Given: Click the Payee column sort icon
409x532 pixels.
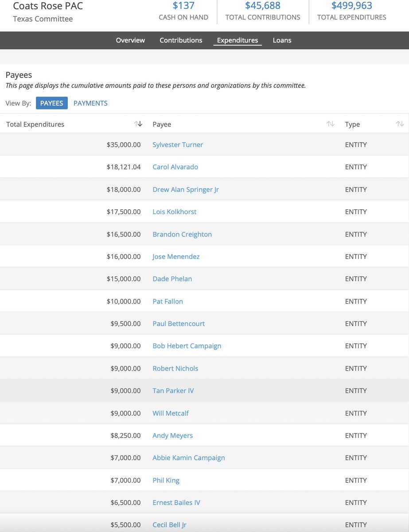Looking at the screenshot, I should pos(330,124).
